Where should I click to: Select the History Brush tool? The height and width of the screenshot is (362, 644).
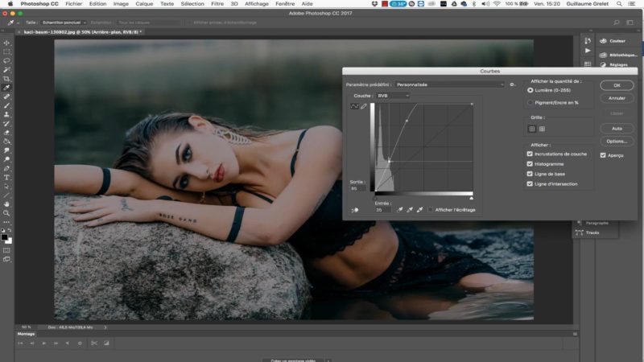[x=6, y=124]
